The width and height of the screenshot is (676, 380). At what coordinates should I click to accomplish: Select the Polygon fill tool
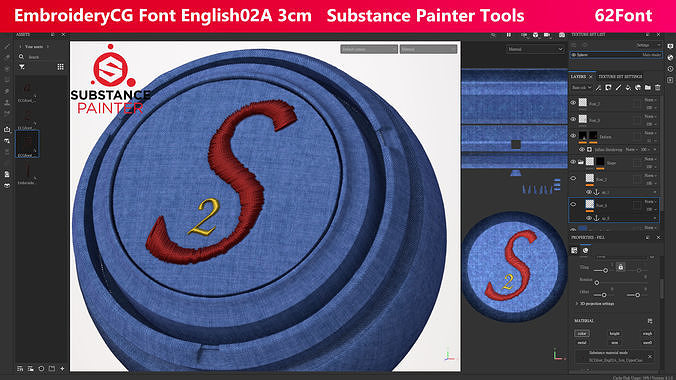pos(7,80)
